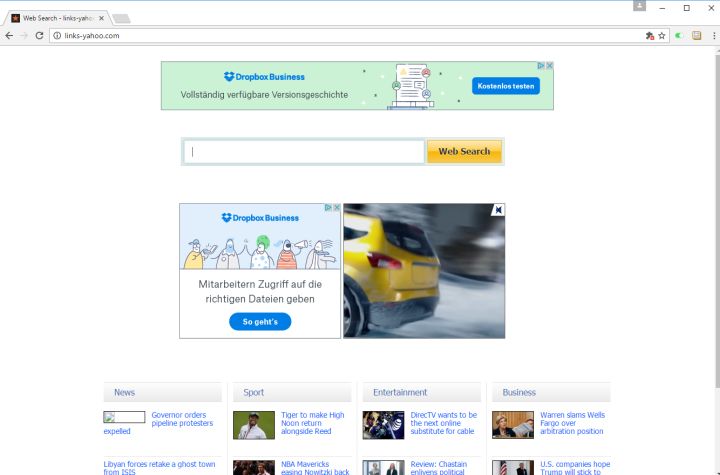Click the disabled forward arrow
The image size is (720, 475).
pos(24,35)
